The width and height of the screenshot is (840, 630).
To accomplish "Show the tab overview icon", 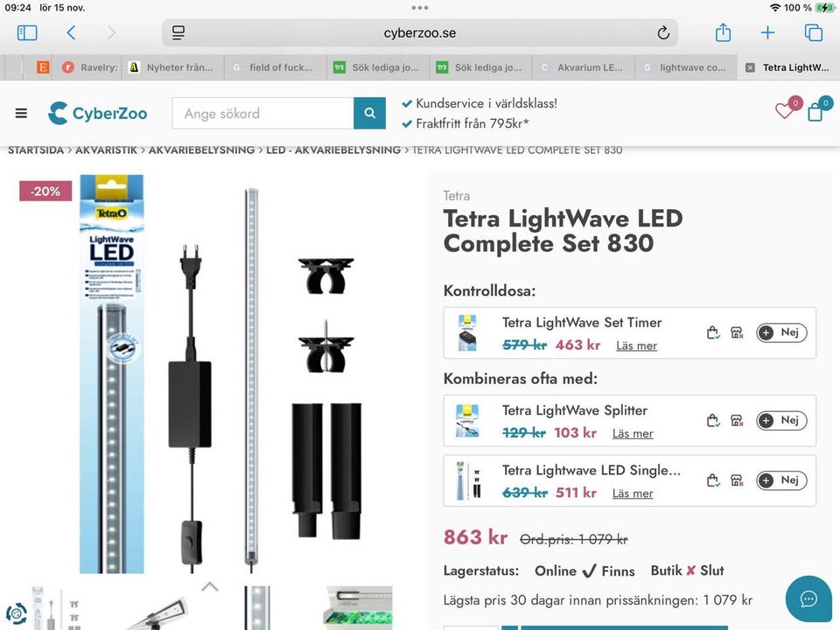I will click(x=813, y=33).
